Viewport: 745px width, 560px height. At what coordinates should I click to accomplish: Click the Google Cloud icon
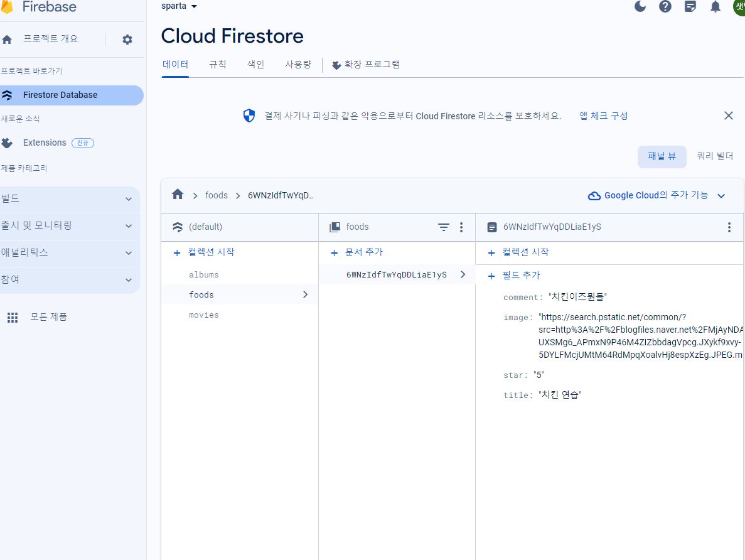pos(594,196)
